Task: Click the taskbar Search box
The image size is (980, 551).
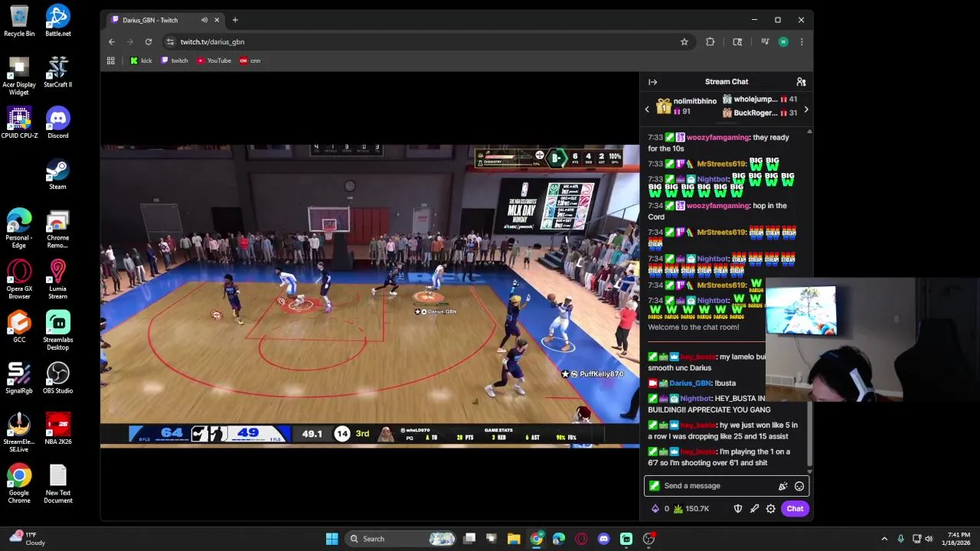Action: tap(401, 539)
